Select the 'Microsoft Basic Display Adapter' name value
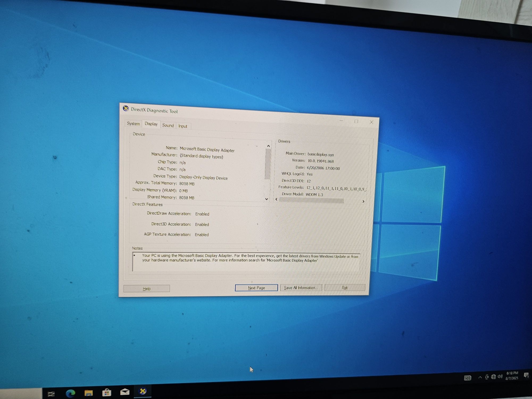 pos(207,149)
